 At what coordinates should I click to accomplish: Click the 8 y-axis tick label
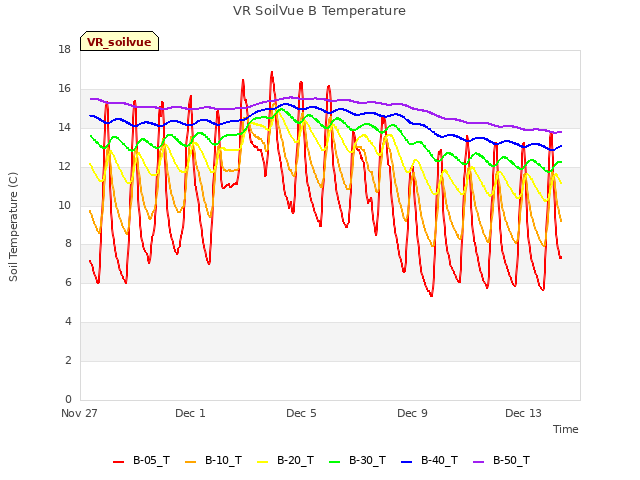point(68,244)
